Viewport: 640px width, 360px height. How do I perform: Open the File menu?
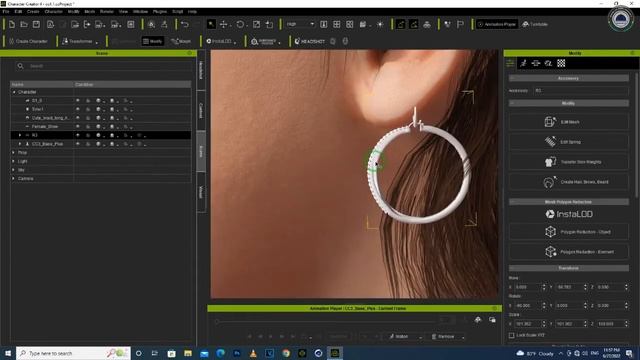(x=6, y=11)
